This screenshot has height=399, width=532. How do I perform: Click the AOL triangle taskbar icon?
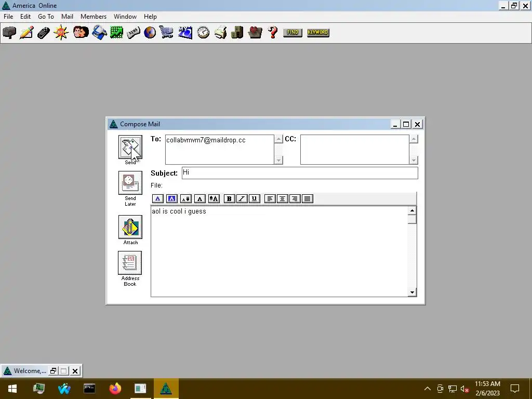[x=166, y=389]
